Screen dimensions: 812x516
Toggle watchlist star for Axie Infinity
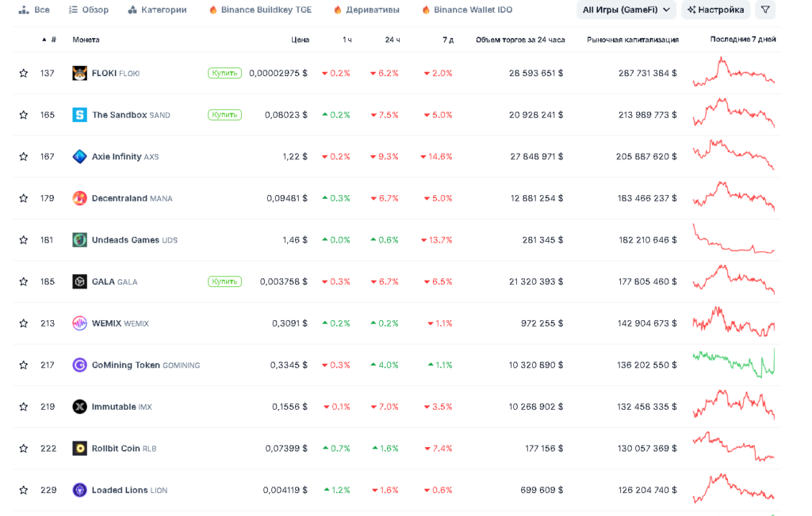click(x=24, y=156)
